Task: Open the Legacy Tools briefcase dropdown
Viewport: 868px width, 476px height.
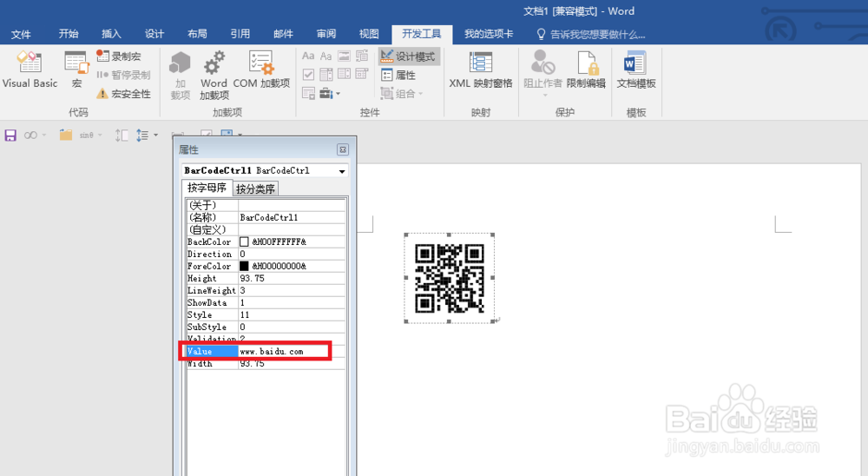Action: [x=329, y=93]
